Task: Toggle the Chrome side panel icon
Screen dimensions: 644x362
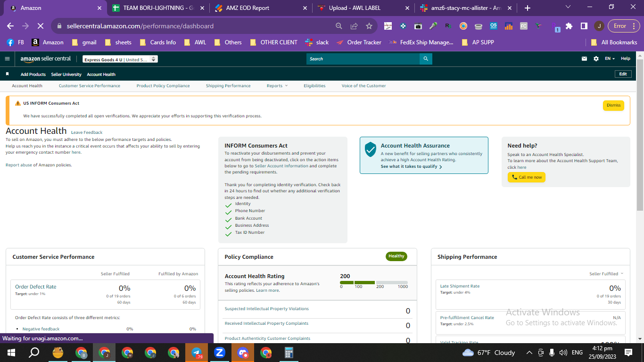Action: pyautogui.click(x=584, y=26)
